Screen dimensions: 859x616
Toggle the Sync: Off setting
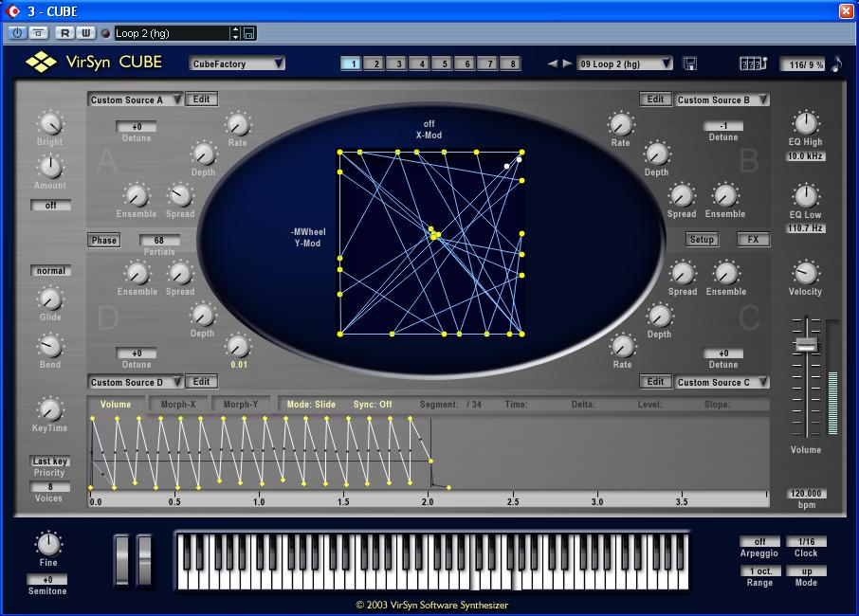373,404
